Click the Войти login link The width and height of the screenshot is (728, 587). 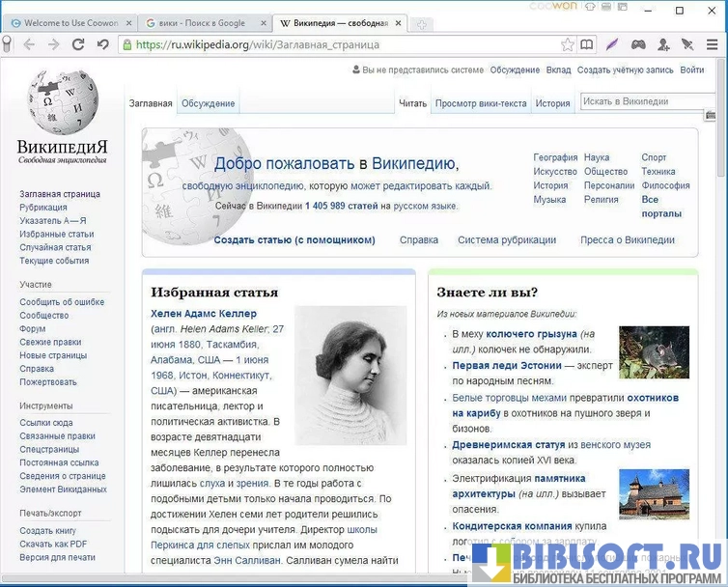(x=691, y=70)
